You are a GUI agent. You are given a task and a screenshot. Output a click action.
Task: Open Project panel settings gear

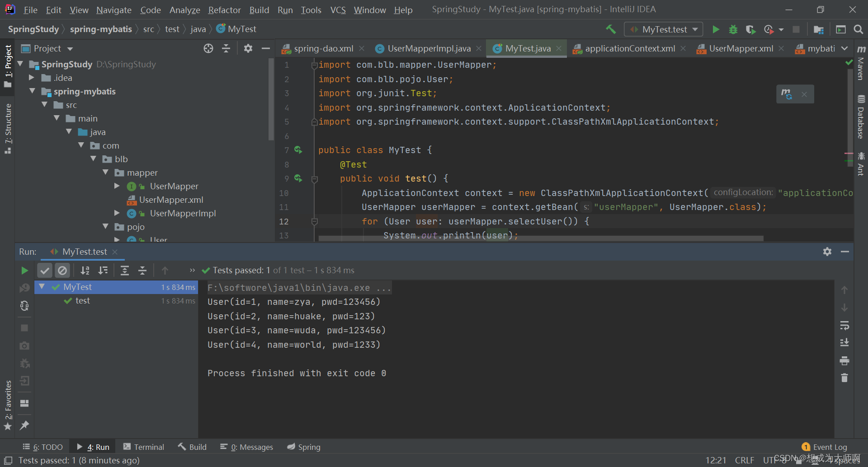pos(248,48)
